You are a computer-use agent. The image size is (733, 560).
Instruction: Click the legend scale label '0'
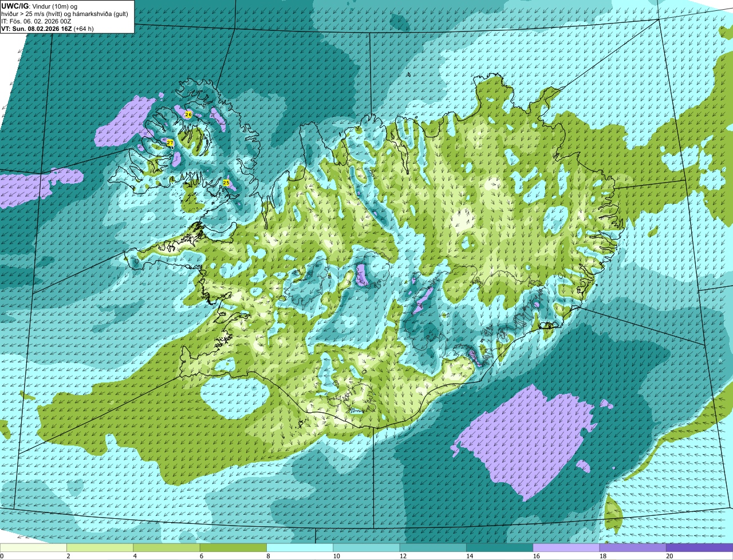pos(2,556)
